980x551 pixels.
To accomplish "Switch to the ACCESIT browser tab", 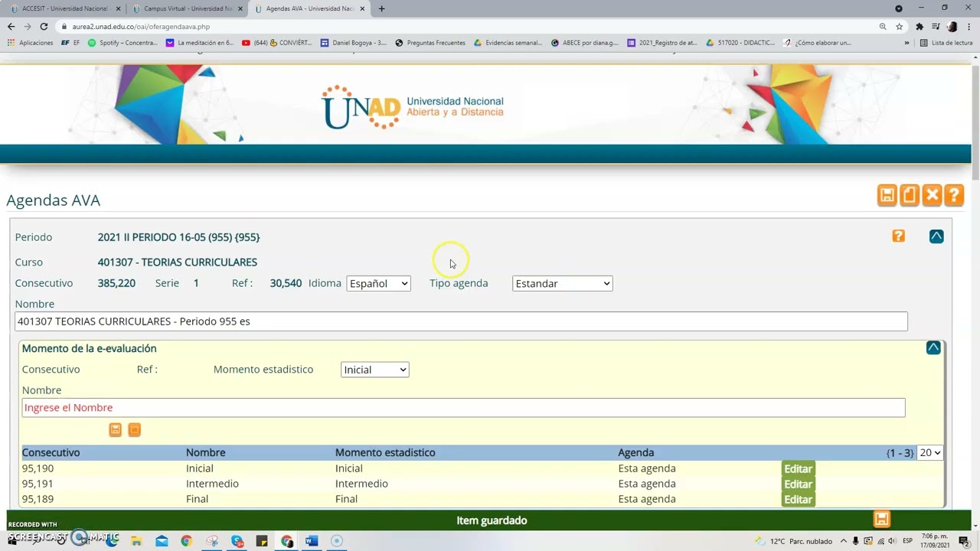I will tap(64, 8).
